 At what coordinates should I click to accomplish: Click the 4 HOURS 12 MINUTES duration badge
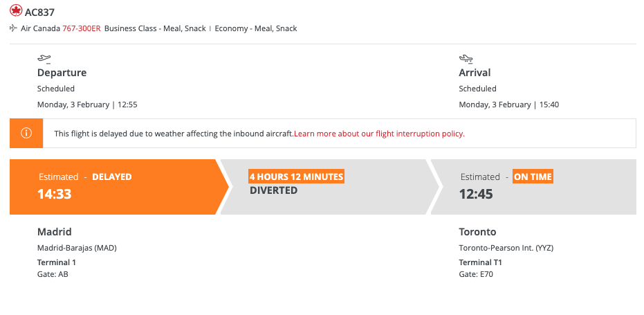tap(296, 177)
